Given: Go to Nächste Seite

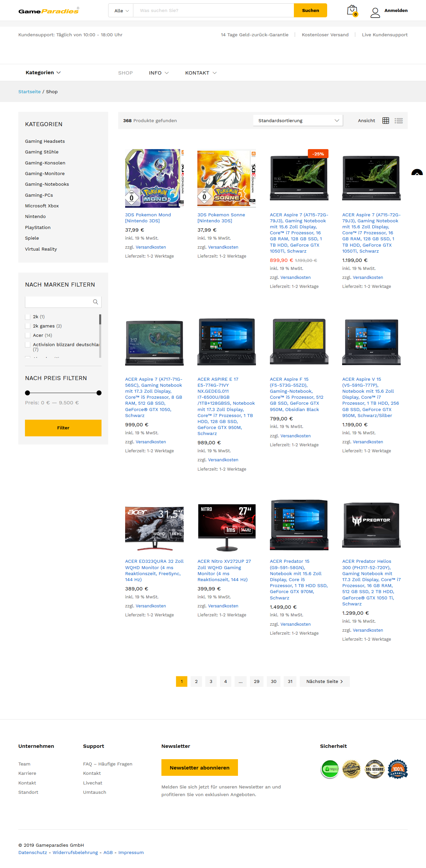Looking at the screenshot, I should tap(324, 681).
